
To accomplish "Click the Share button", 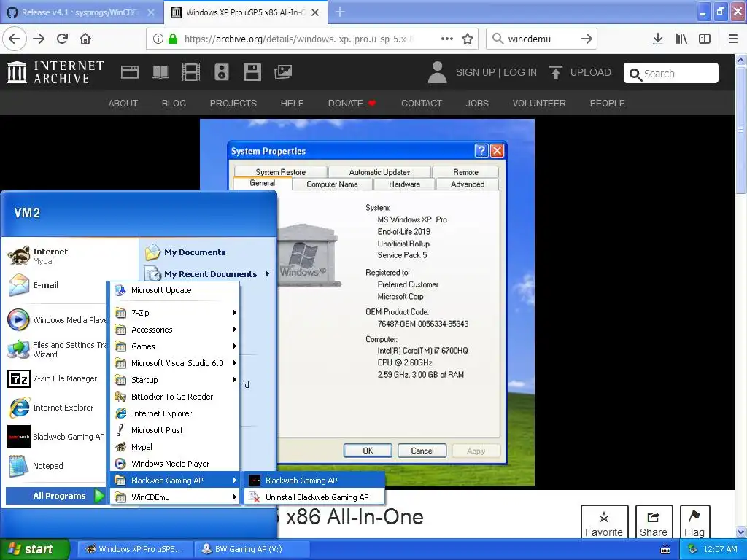I will click(x=654, y=522).
